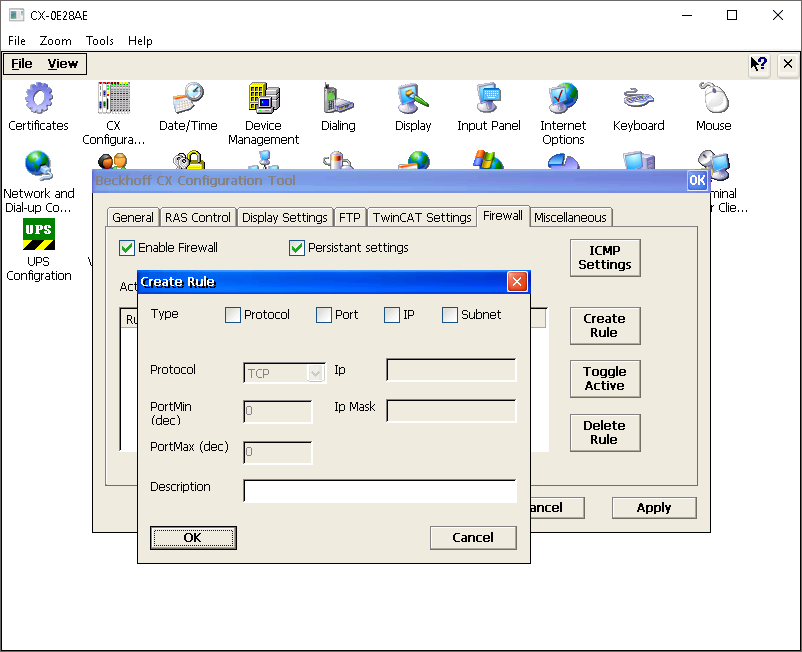
Task: Click the context help question-mark icon
Action: [x=759, y=64]
